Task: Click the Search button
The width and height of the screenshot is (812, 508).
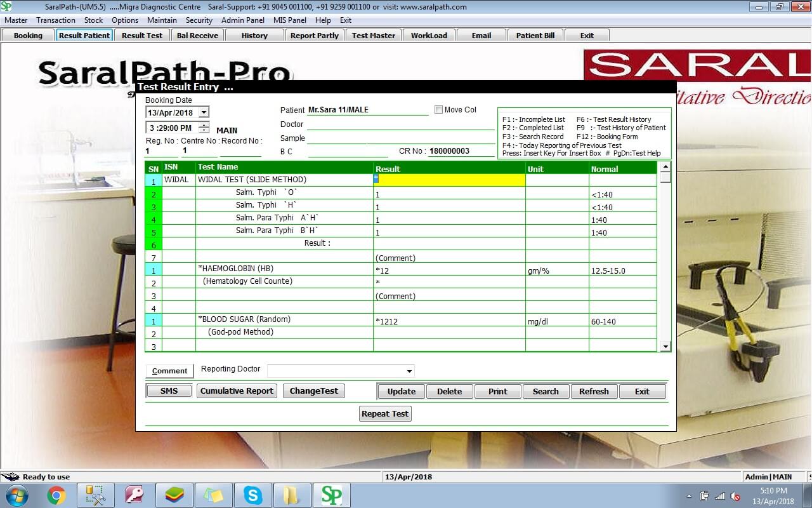Action: click(x=546, y=391)
